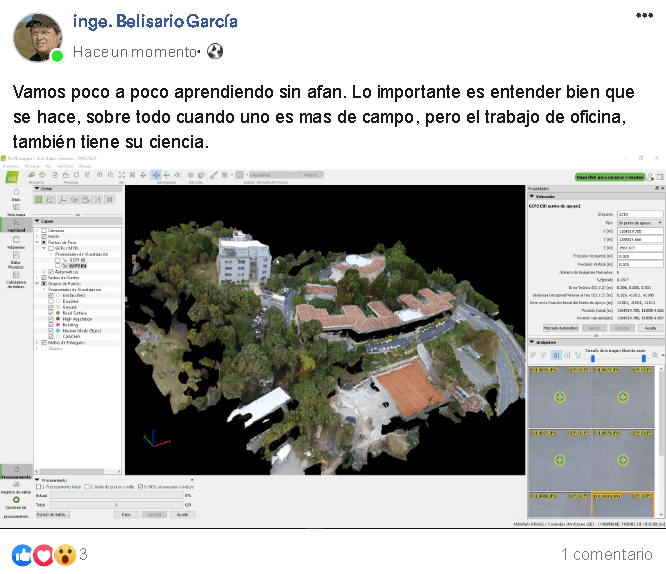Click the Etiqueta input field
The image size is (666, 574).
(640, 214)
